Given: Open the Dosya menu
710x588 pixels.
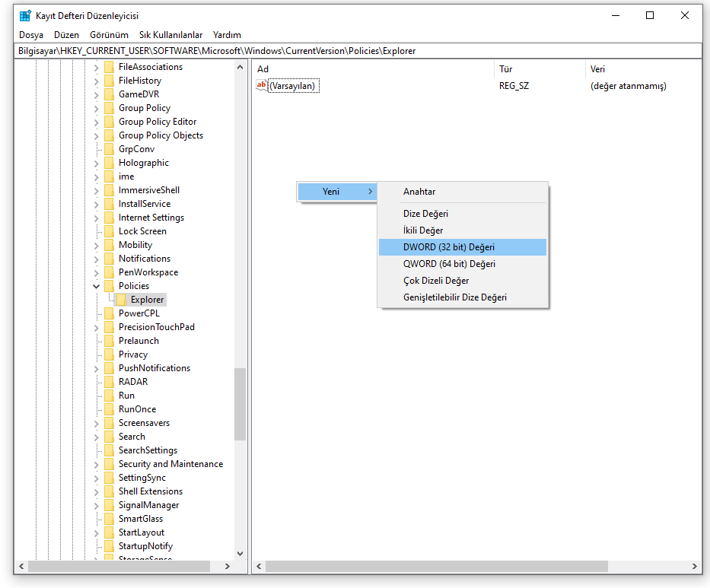Looking at the screenshot, I should (31, 35).
